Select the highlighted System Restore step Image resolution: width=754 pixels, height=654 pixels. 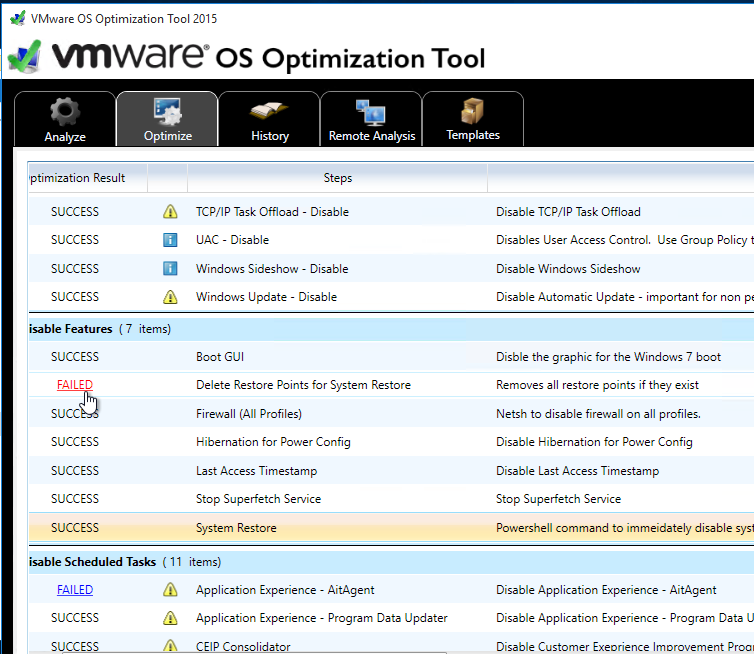pos(236,528)
